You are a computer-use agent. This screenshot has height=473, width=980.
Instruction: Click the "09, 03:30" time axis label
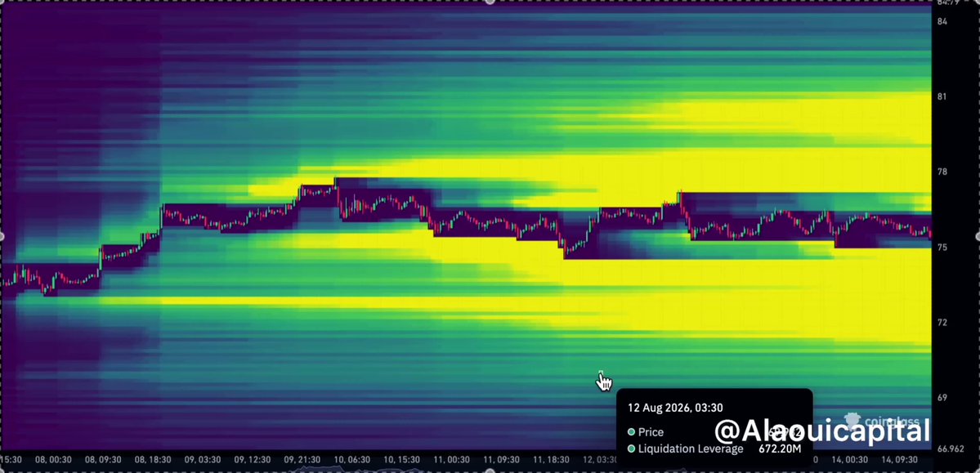pos(203,459)
